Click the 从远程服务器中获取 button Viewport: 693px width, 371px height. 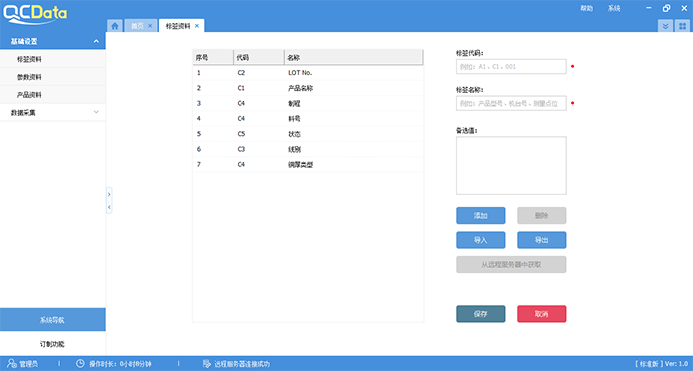click(511, 264)
